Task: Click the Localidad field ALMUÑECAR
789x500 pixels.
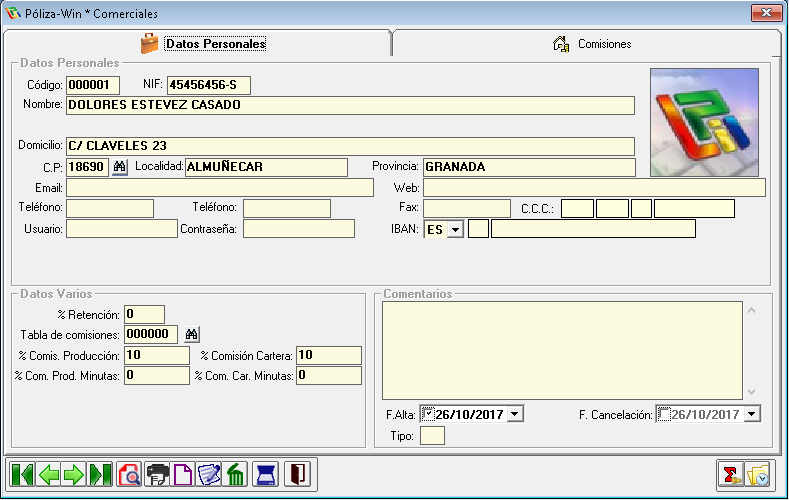Action: (x=266, y=167)
